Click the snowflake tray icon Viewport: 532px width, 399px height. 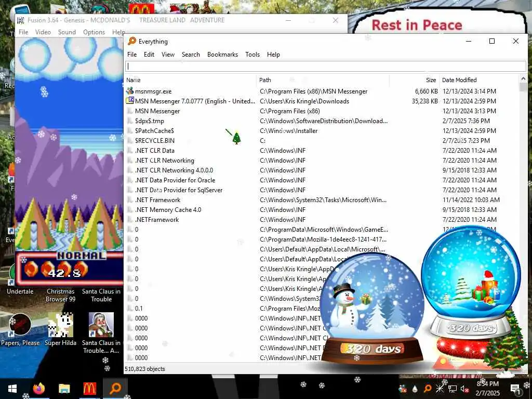tap(440, 389)
